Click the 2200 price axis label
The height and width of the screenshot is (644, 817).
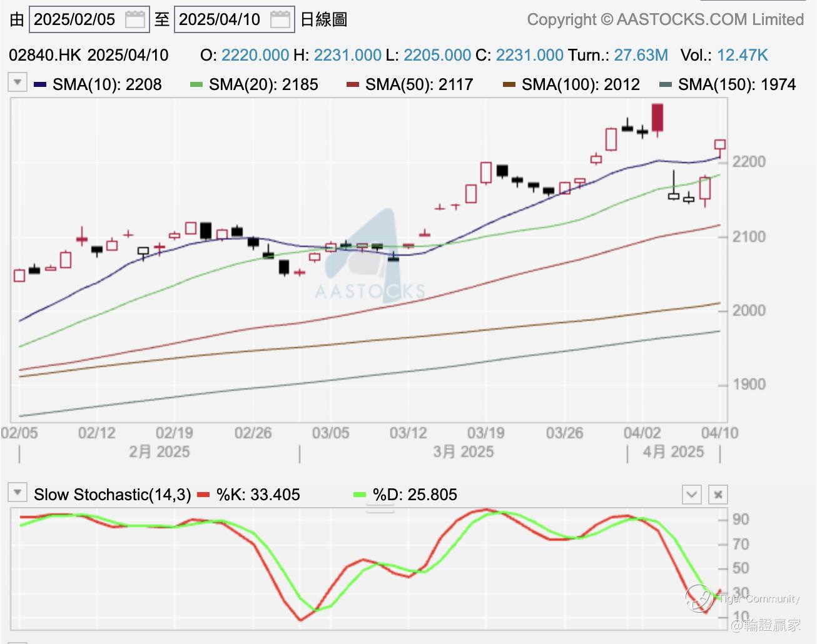(749, 162)
